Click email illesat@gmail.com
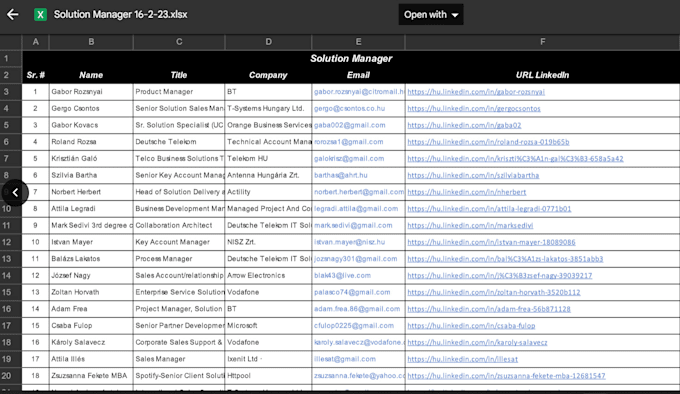The width and height of the screenshot is (680, 394). click(x=345, y=359)
